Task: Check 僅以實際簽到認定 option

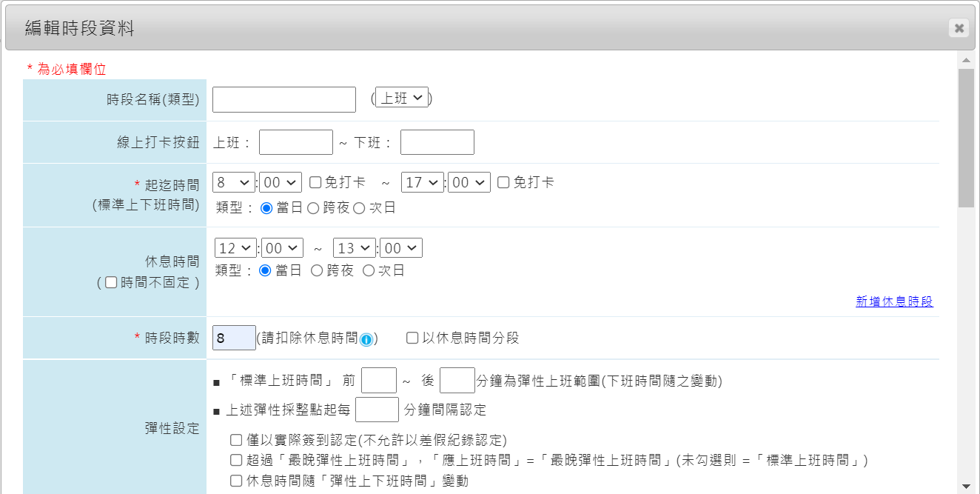Action: [x=236, y=440]
